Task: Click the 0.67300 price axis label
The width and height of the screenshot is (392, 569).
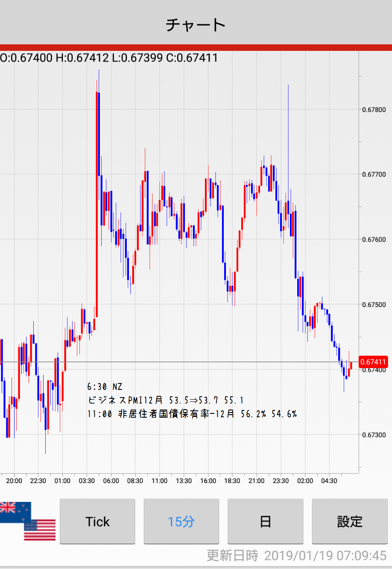Action: (x=374, y=435)
